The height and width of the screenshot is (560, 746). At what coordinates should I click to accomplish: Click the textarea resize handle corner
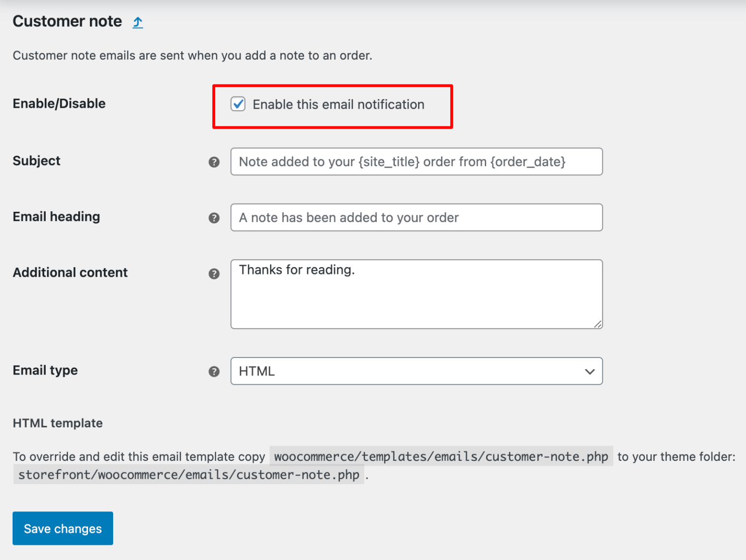[598, 324]
